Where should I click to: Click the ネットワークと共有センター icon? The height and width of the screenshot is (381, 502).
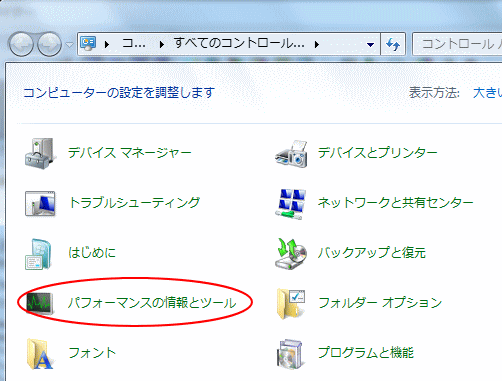(291, 204)
